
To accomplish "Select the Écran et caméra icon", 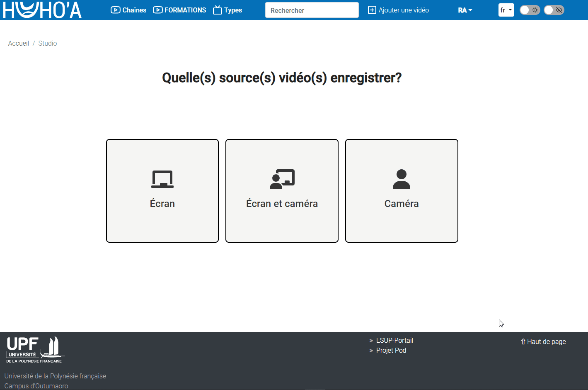I will (x=282, y=179).
